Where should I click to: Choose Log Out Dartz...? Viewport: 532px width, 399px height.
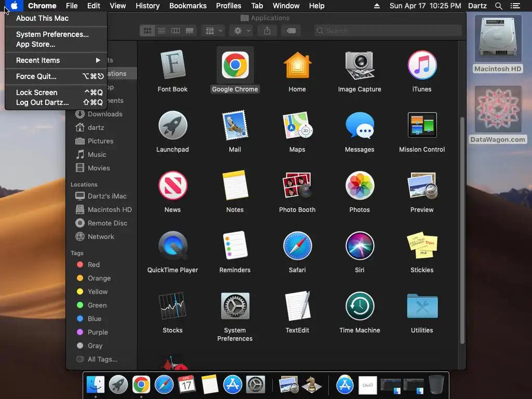click(56, 102)
